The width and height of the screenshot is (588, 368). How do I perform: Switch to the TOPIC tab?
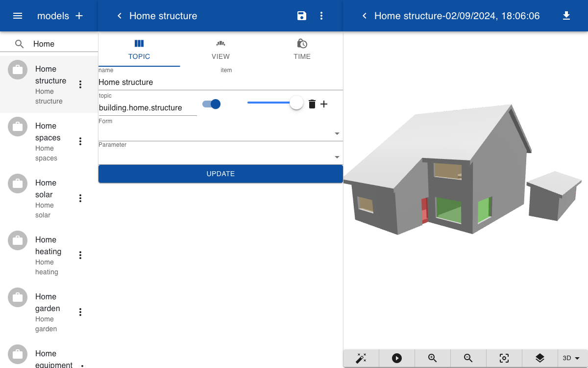[139, 49]
